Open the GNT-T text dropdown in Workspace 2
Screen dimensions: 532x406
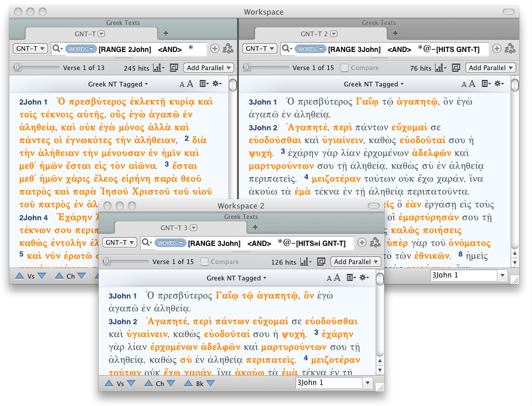coord(120,242)
